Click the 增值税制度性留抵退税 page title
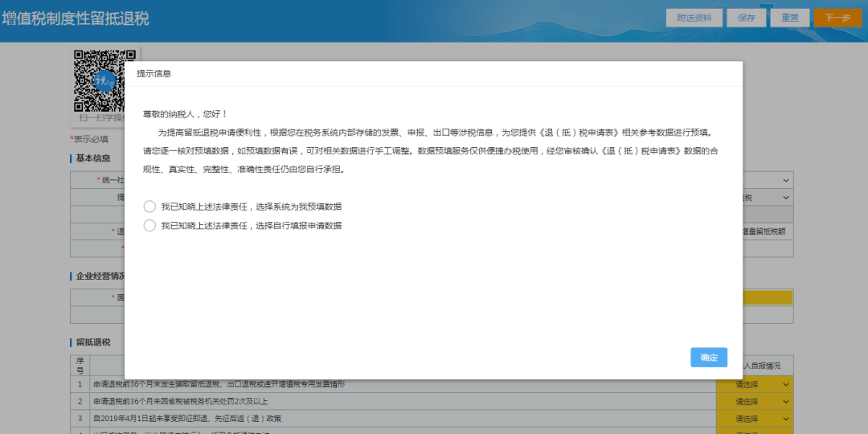The height and width of the screenshot is (434, 868). click(76, 18)
